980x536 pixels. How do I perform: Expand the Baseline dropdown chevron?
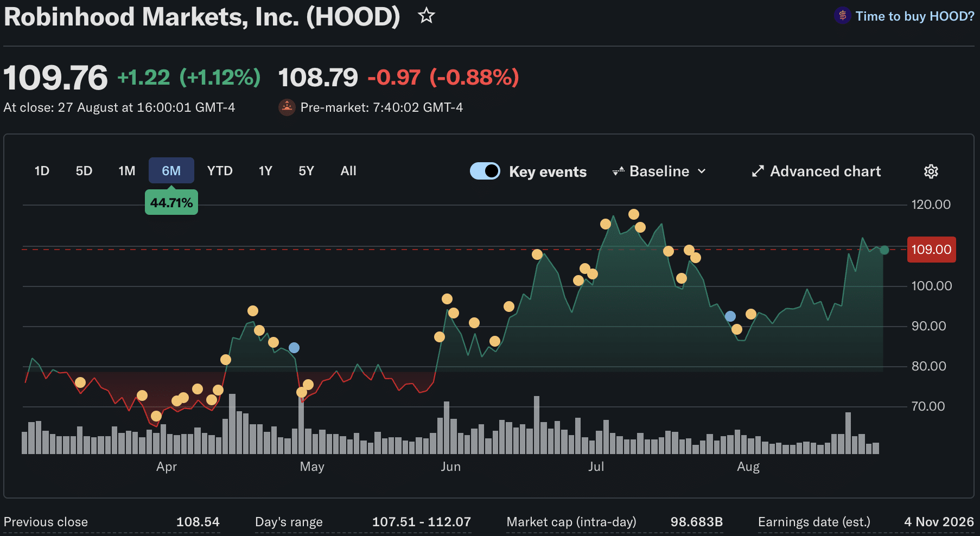coord(702,171)
